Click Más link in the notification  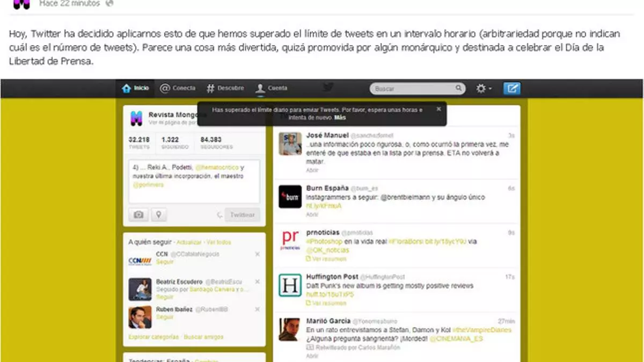tap(340, 117)
